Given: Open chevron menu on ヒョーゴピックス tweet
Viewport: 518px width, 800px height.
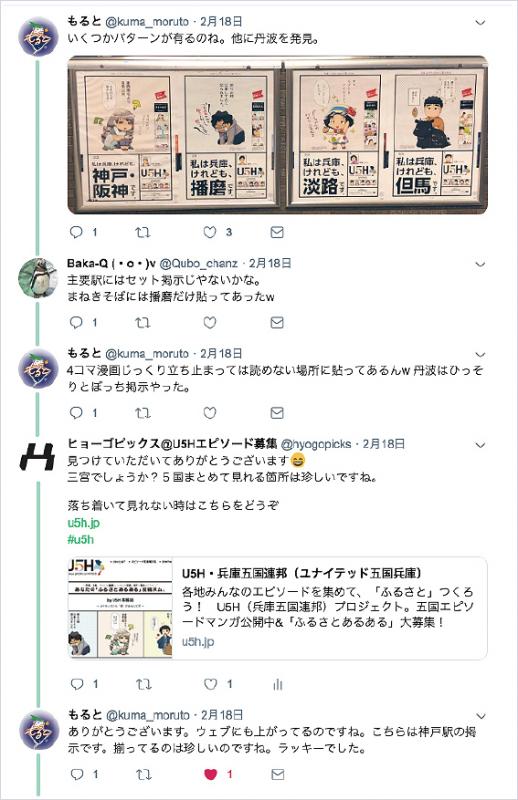Looking at the screenshot, I should (x=480, y=445).
